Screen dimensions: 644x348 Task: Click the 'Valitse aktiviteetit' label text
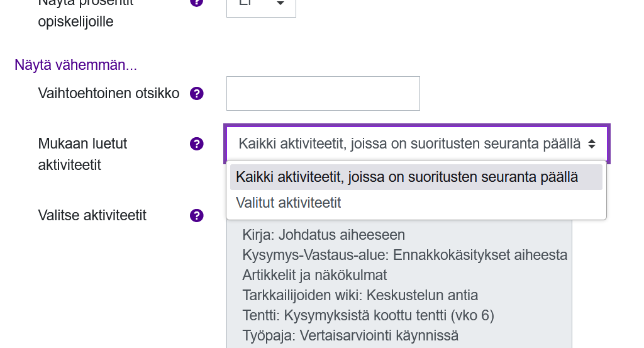(x=92, y=216)
